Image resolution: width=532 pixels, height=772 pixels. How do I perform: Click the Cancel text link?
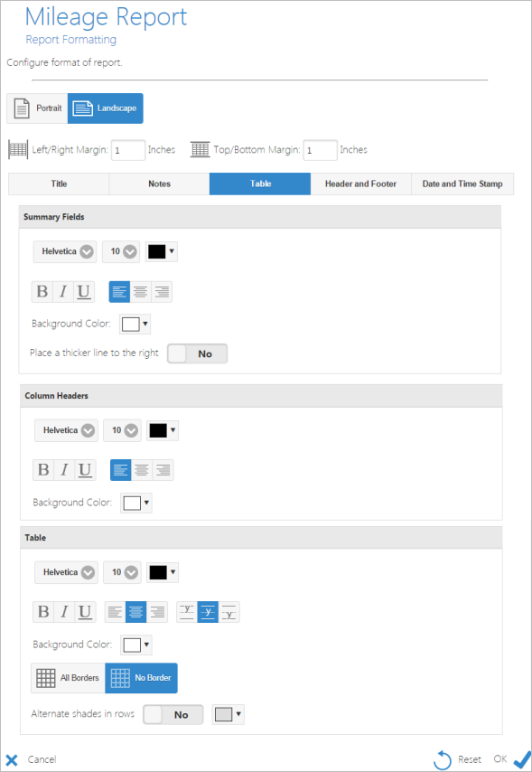[42, 759]
